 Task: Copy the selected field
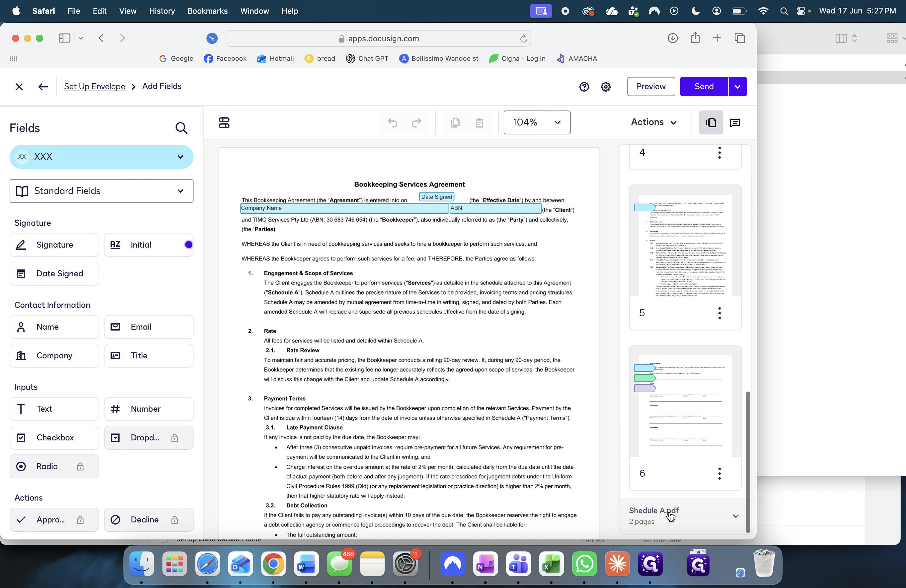point(455,122)
